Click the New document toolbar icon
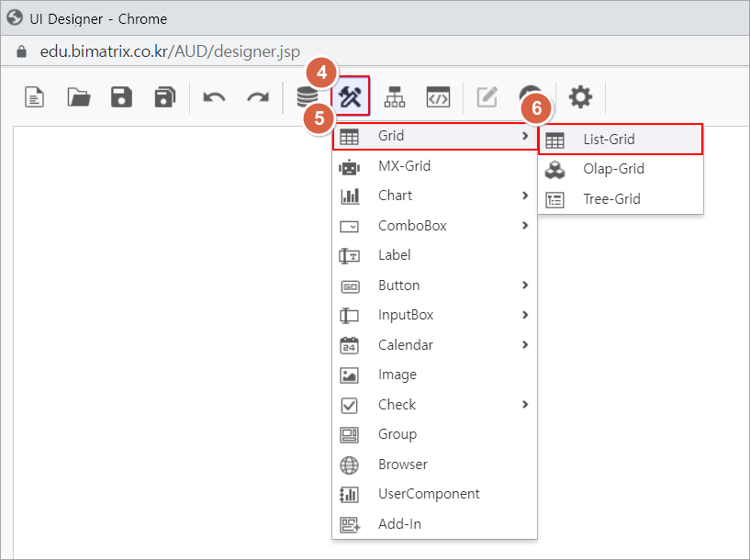This screenshot has height=560, width=750. (35, 96)
